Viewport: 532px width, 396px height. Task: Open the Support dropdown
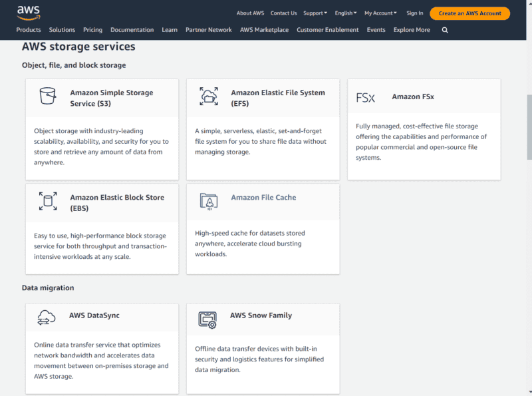[x=315, y=13]
